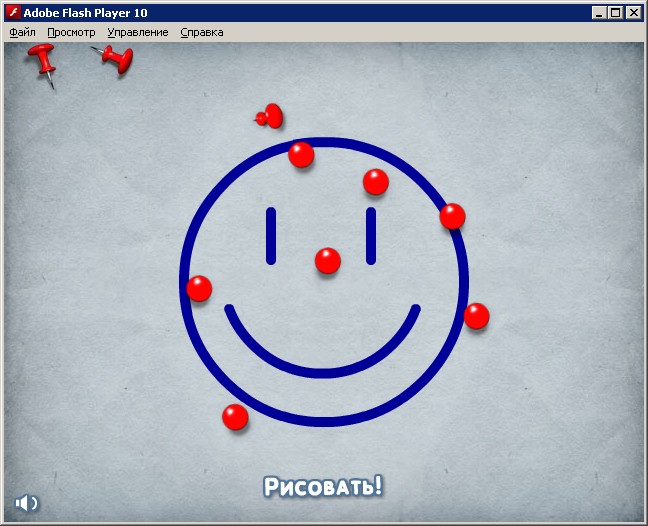Toggle sound with the speaker icon

(x=26, y=503)
